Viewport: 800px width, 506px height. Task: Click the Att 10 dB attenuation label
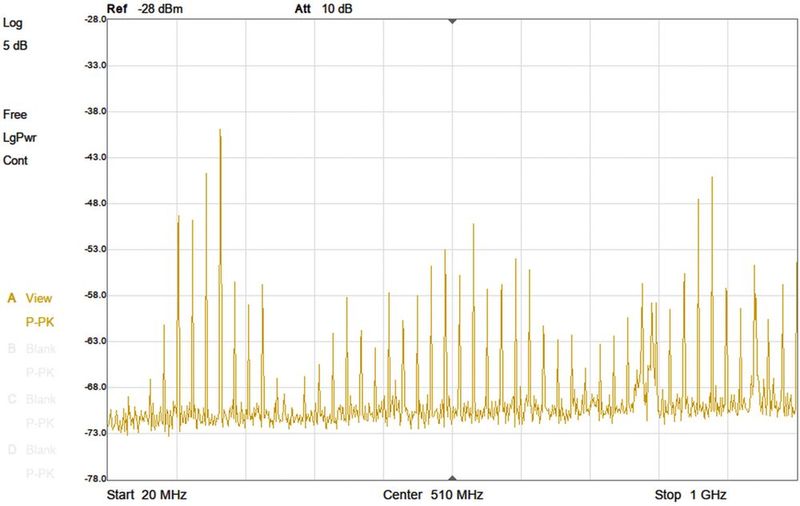click(x=323, y=9)
